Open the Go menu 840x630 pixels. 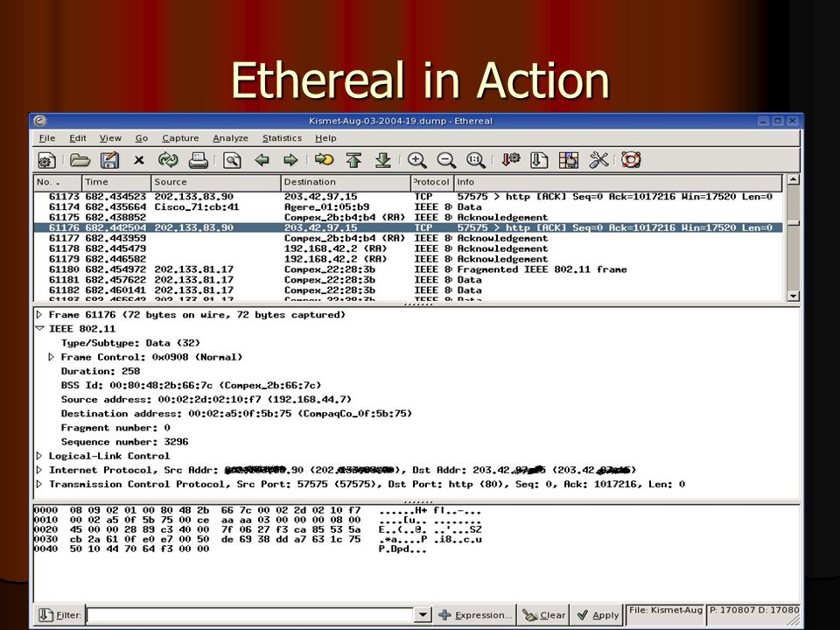click(x=142, y=138)
